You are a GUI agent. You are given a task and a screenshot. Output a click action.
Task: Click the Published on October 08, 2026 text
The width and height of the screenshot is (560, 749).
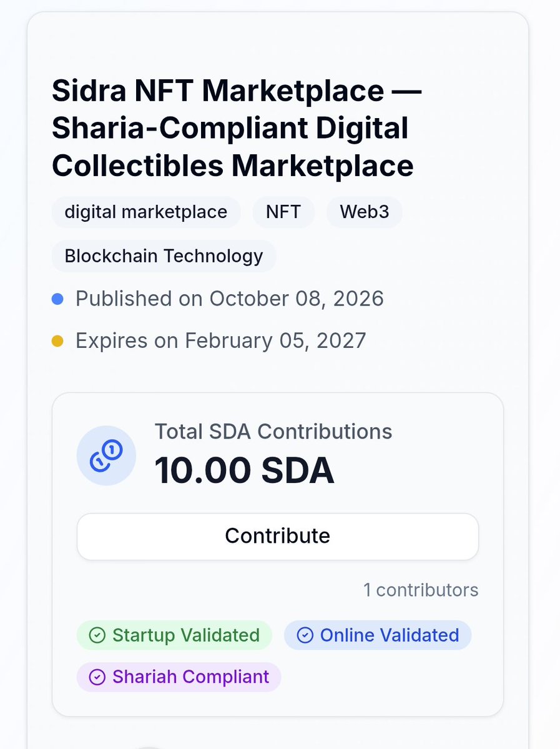[230, 299]
